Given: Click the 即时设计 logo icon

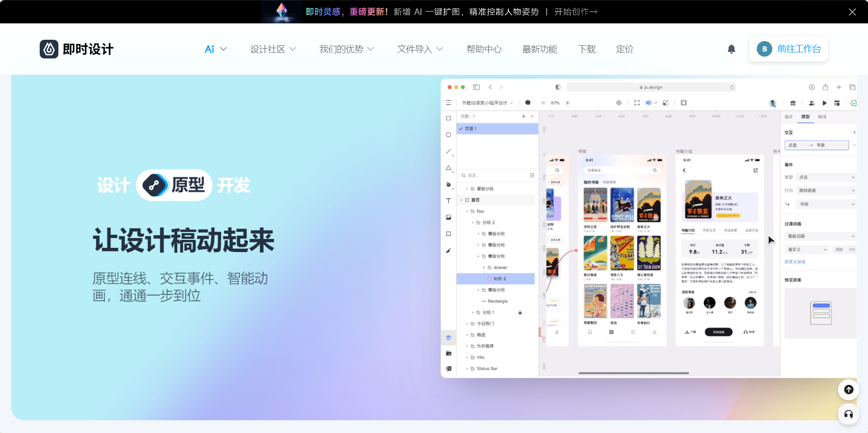Looking at the screenshot, I should [x=49, y=49].
